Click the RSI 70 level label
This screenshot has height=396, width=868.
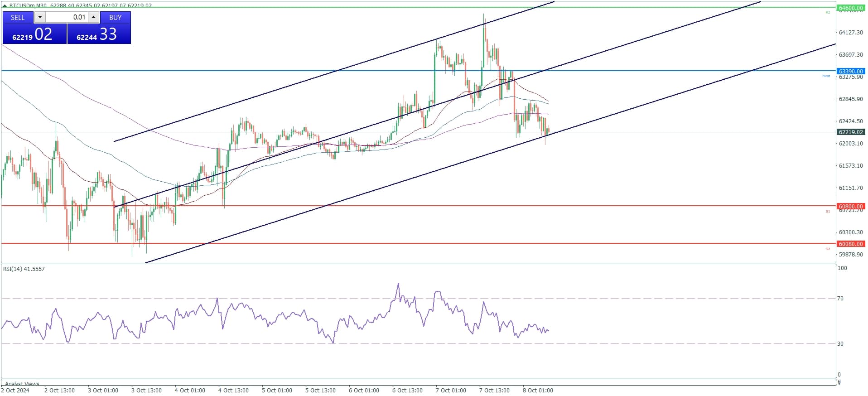point(840,298)
